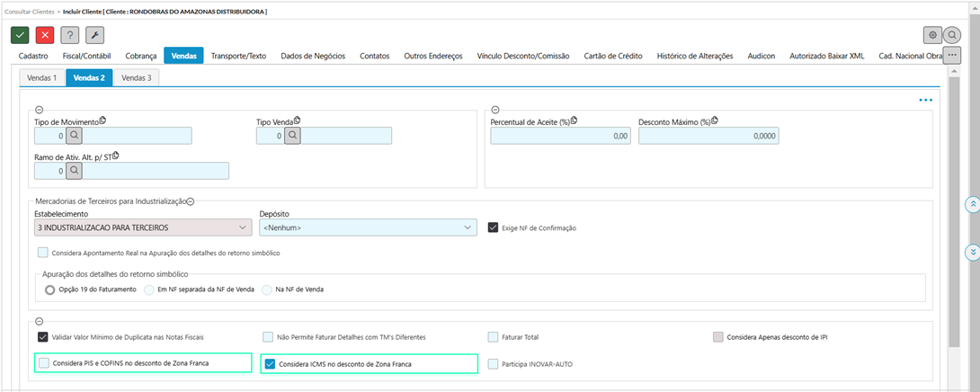Open help with the question mark icon
980x392 pixels.
pyautogui.click(x=69, y=35)
